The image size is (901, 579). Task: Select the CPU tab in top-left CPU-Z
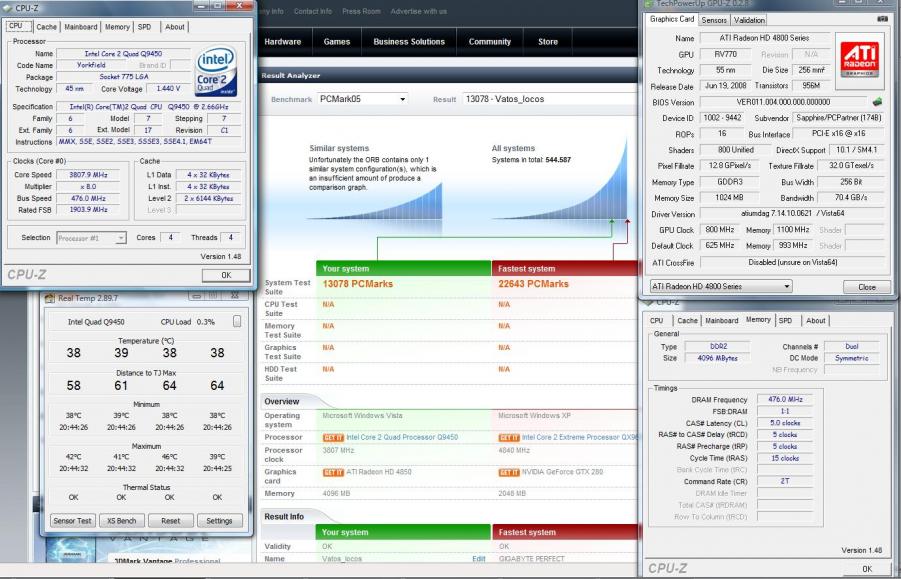[x=16, y=26]
